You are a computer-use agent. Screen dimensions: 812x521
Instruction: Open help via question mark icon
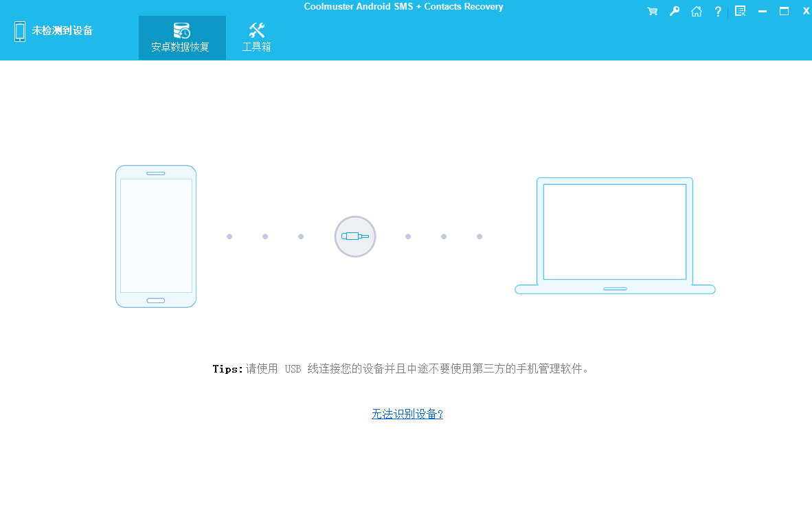click(718, 12)
